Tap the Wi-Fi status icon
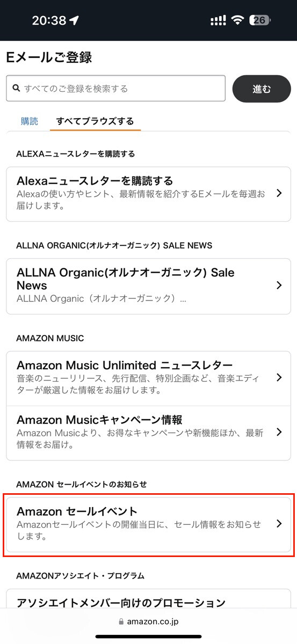 (237, 20)
